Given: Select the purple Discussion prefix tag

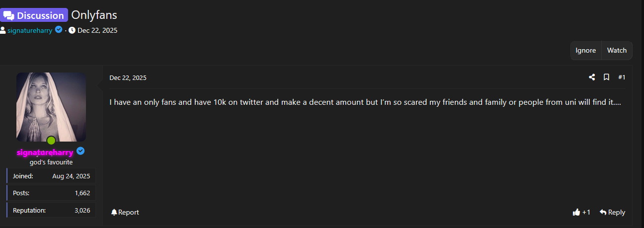Looking at the screenshot, I should pos(34,15).
